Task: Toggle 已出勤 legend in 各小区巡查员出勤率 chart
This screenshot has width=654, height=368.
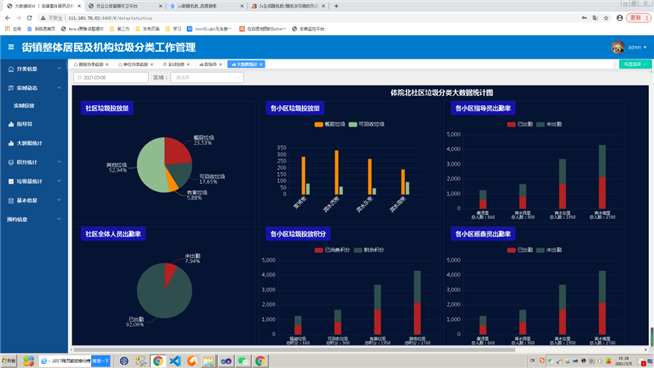Action: (520, 250)
